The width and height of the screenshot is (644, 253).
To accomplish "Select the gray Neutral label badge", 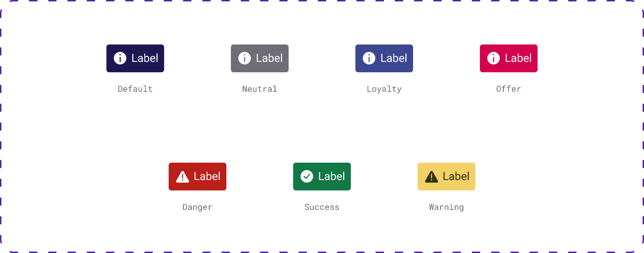I will [260, 58].
